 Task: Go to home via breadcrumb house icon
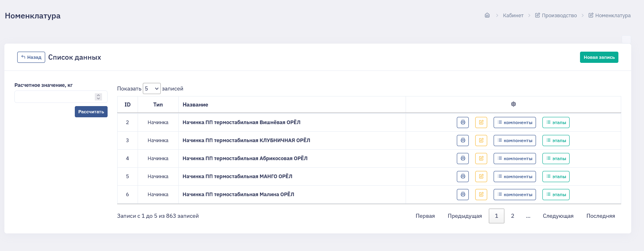(487, 15)
